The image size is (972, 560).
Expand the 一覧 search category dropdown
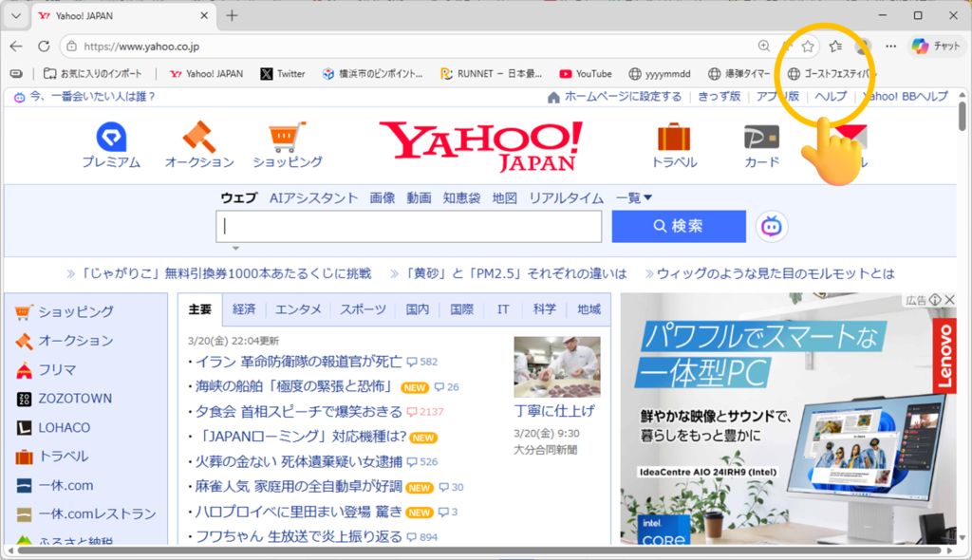point(634,197)
